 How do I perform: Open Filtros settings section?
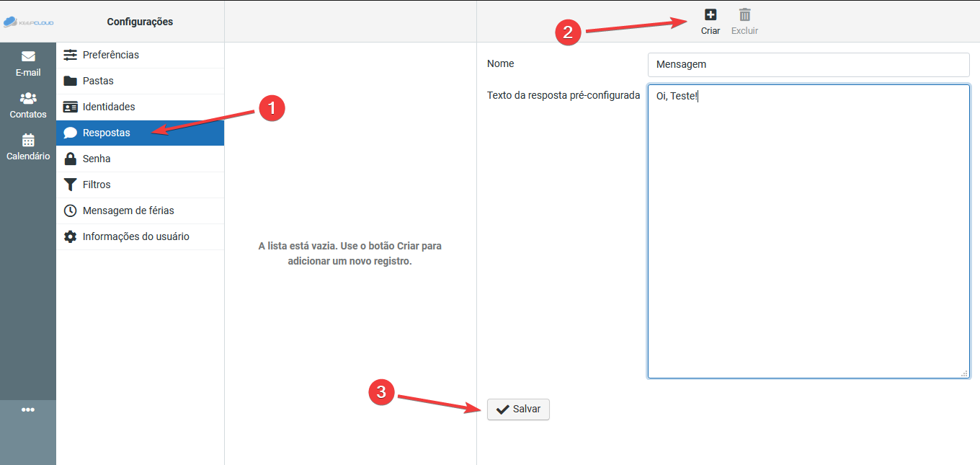click(140, 185)
